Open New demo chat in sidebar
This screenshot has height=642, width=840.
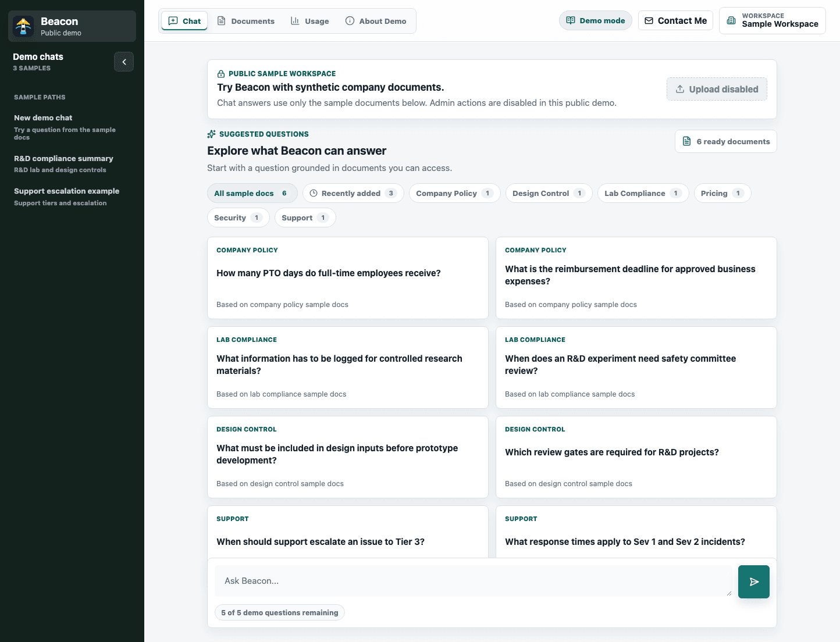72,127
